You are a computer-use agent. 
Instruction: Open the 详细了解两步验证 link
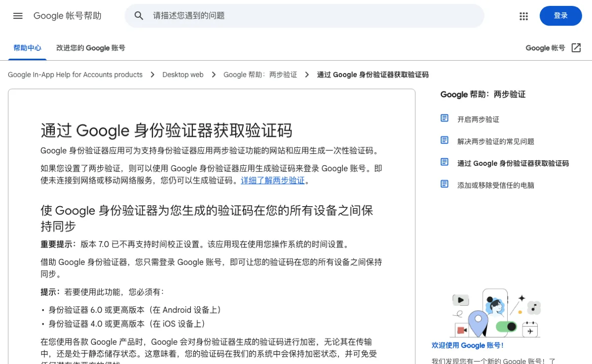tap(273, 181)
